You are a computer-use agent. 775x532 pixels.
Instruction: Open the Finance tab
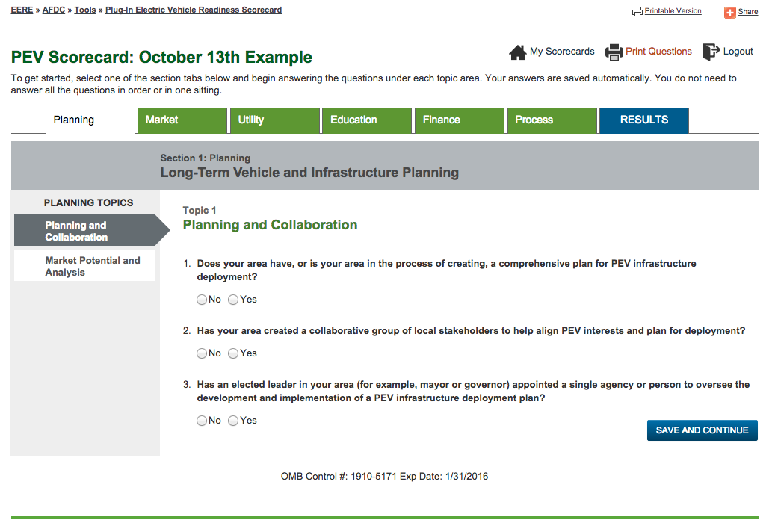pos(459,120)
